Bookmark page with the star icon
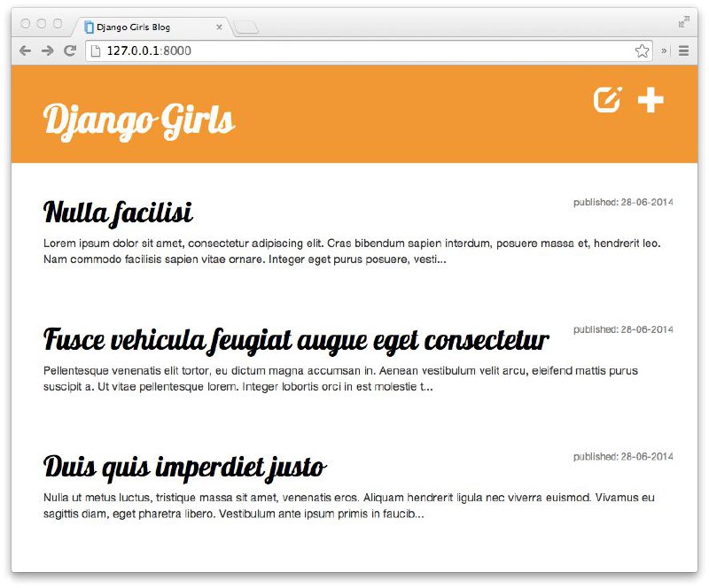The height and width of the screenshot is (588, 709). (642, 50)
